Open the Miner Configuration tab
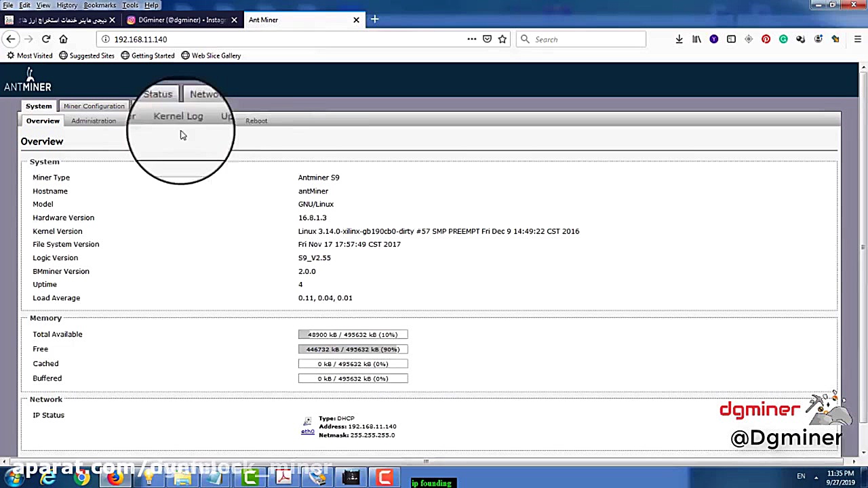 tap(94, 106)
